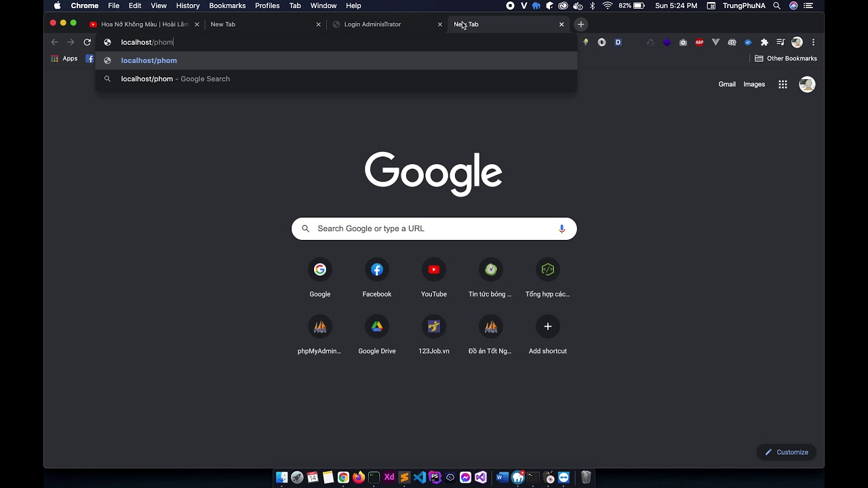Open the File menu

(114, 5)
